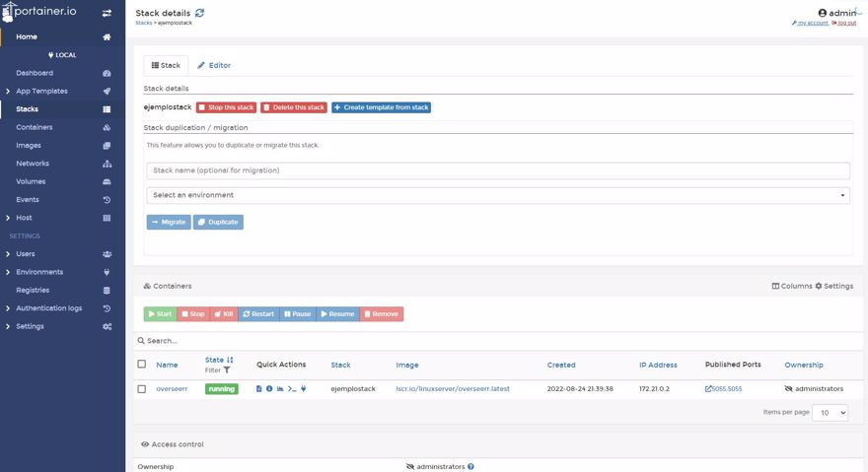Expand the Host menu chevron
Image resolution: width=868 pixels, height=472 pixels.
point(8,218)
